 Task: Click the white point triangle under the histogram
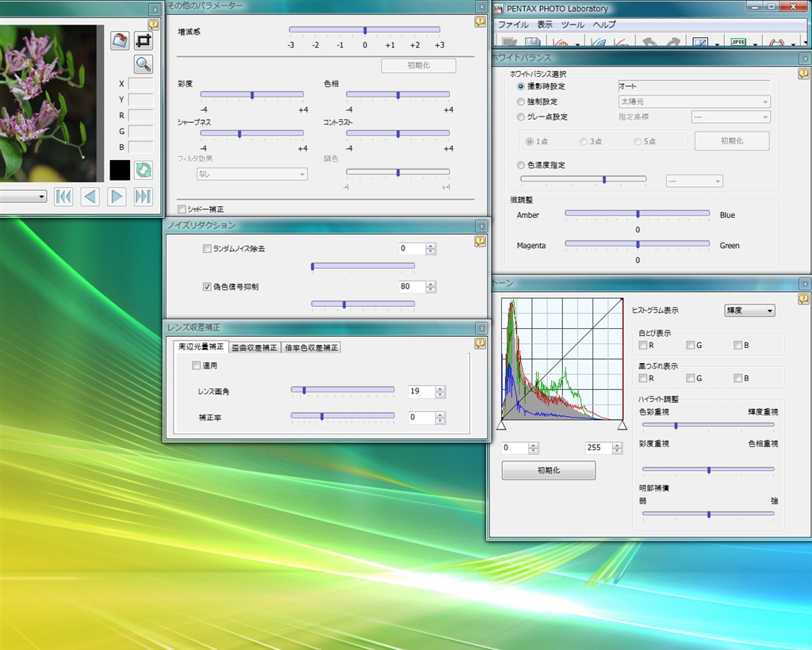(622, 426)
